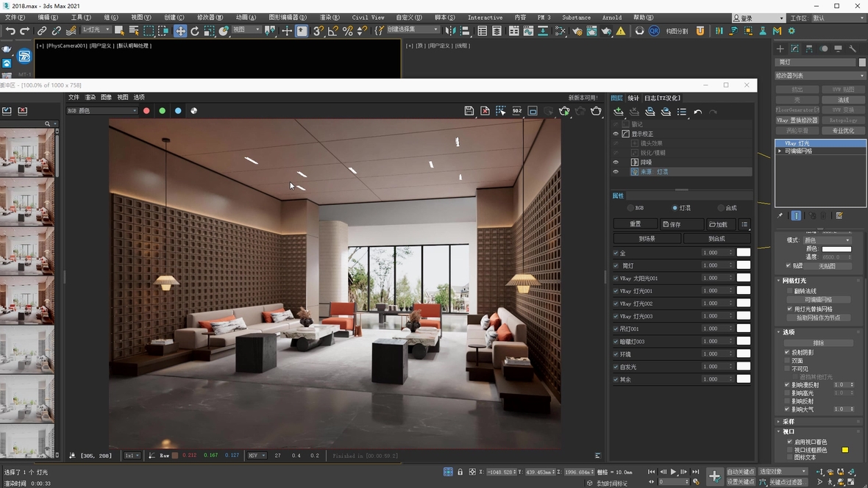Open the RGB 颜色 channel dropdown
Viewport: 868px width, 488px height.
102,111
